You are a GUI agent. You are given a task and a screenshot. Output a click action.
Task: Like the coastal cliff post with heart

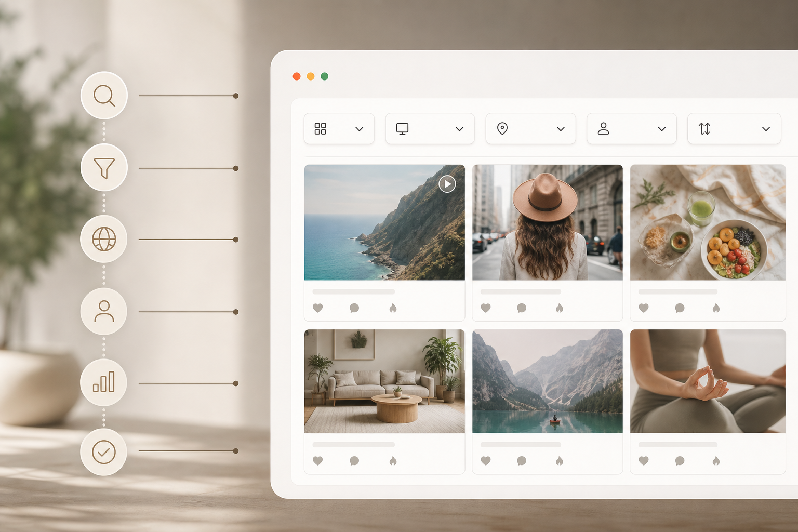tap(318, 308)
